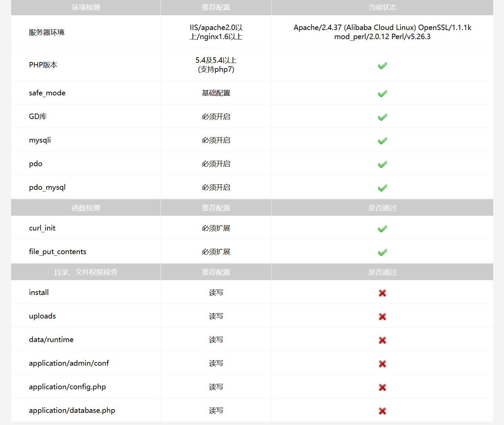Click the green checkmark for GD库

[382, 117]
